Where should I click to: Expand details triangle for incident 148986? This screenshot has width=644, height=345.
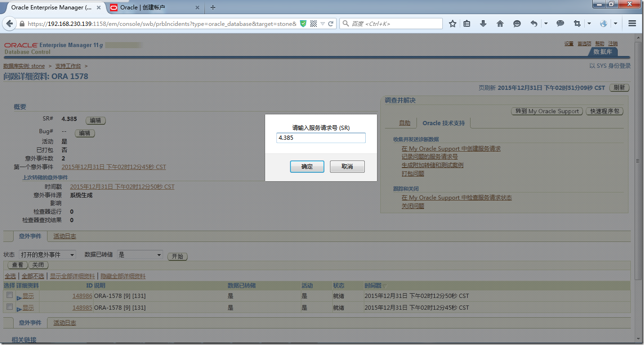point(19,297)
